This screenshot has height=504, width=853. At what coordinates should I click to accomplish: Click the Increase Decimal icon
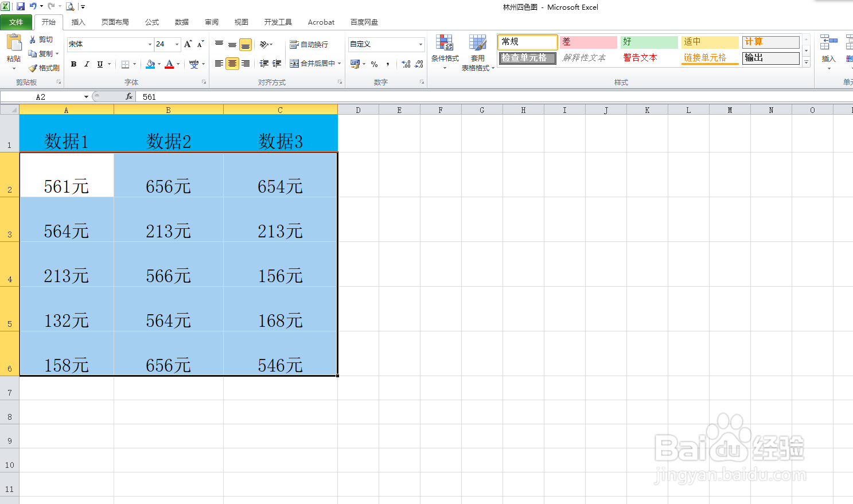coord(406,64)
